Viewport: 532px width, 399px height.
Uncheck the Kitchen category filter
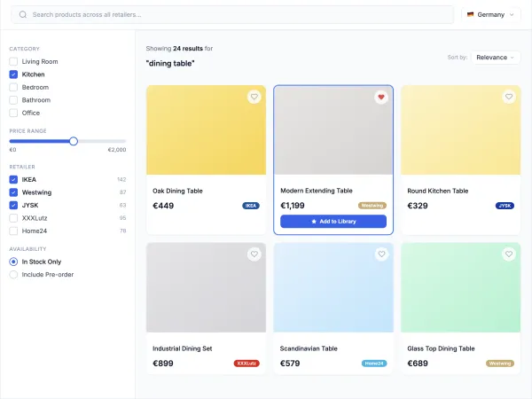point(13,74)
